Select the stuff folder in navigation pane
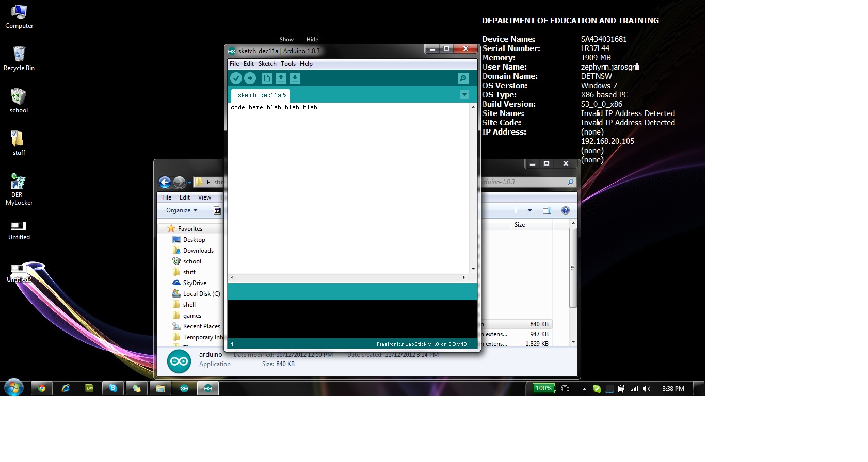 coord(189,272)
